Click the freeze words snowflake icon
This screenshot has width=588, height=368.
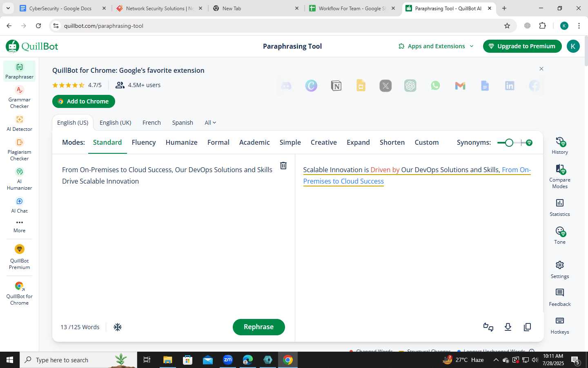tap(118, 327)
